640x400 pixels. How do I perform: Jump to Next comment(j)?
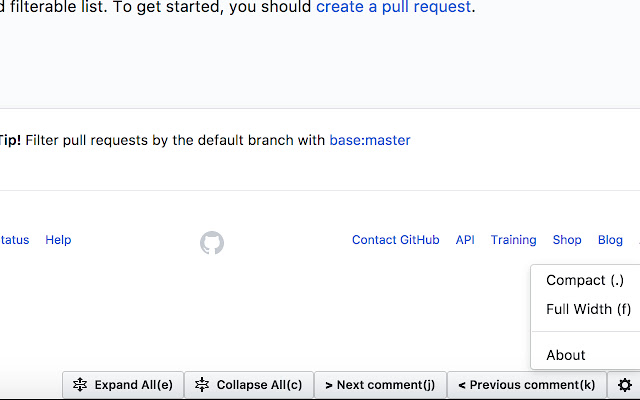pos(380,385)
